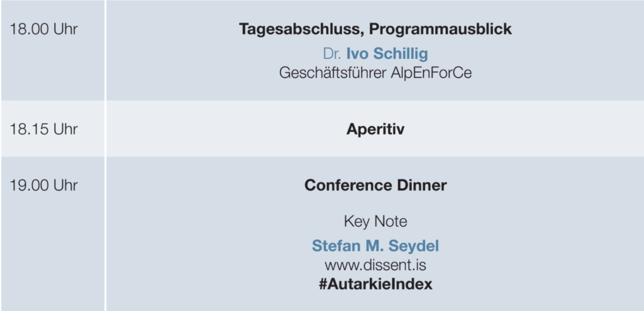The image size is (644, 311).
Task: Click the first name Stefan
Action: tap(333, 245)
